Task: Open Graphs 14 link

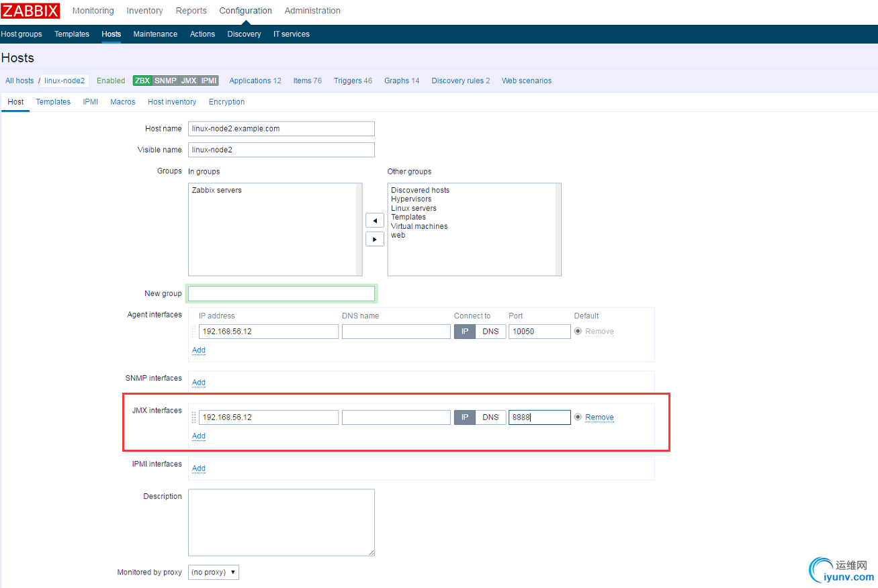Action: (402, 81)
